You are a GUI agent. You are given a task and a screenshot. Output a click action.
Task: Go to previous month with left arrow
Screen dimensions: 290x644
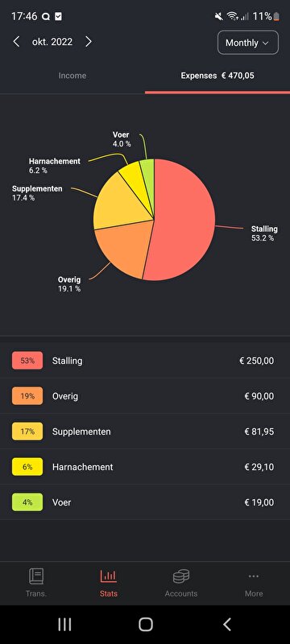pyautogui.click(x=16, y=42)
